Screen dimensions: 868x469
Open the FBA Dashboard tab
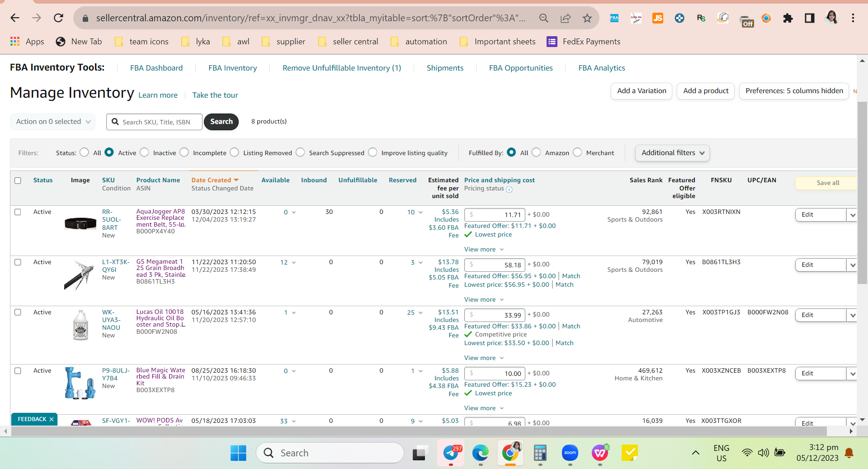click(156, 68)
